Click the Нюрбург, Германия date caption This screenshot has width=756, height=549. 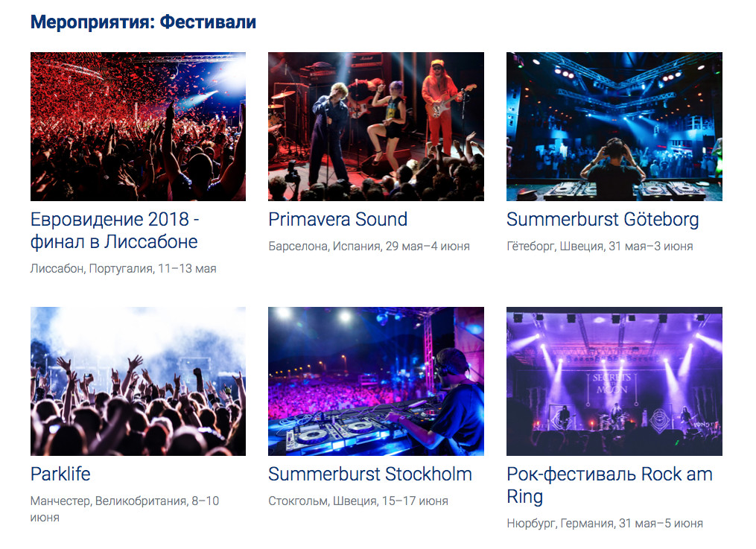[x=605, y=524]
